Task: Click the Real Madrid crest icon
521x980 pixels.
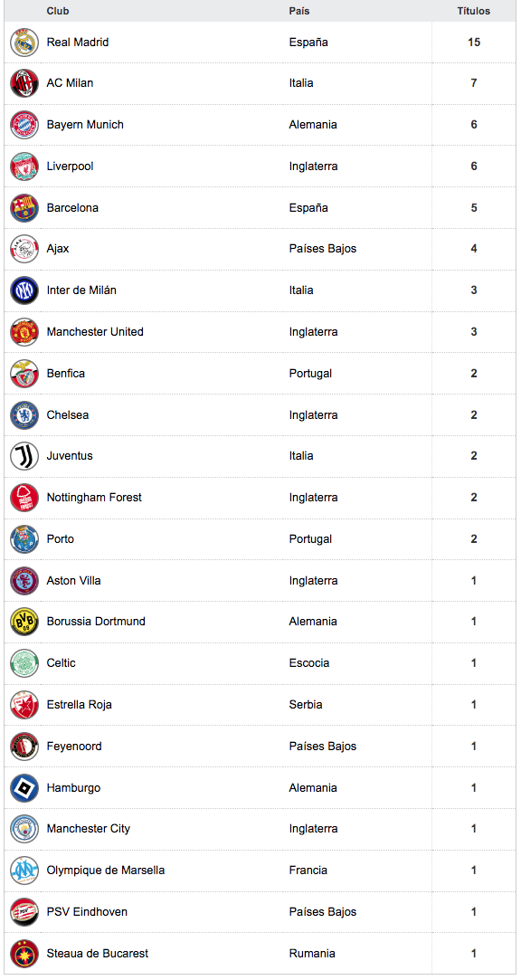Action: point(24,43)
